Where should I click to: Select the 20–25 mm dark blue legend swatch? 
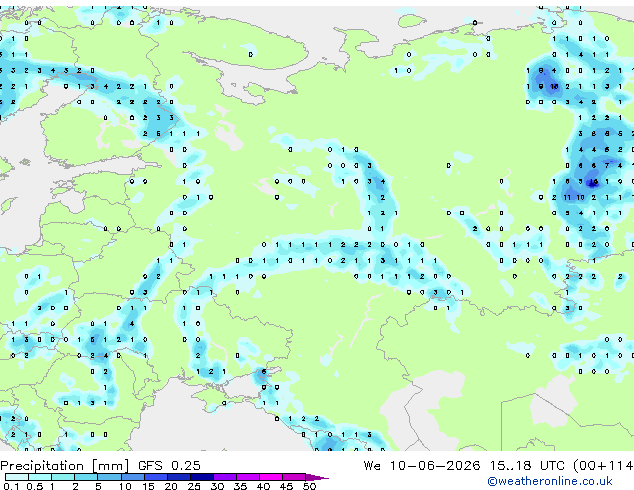[178, 477]
